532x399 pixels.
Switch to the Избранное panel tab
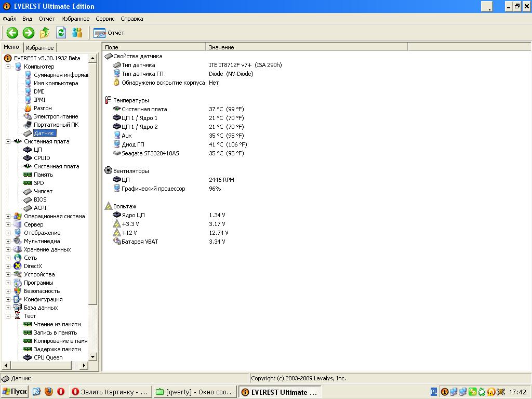(39, 47)
